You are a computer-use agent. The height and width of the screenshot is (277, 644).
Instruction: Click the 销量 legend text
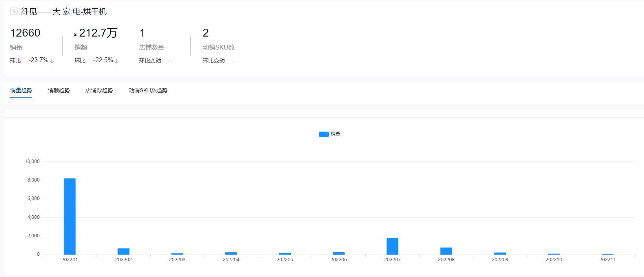point(336,134)
